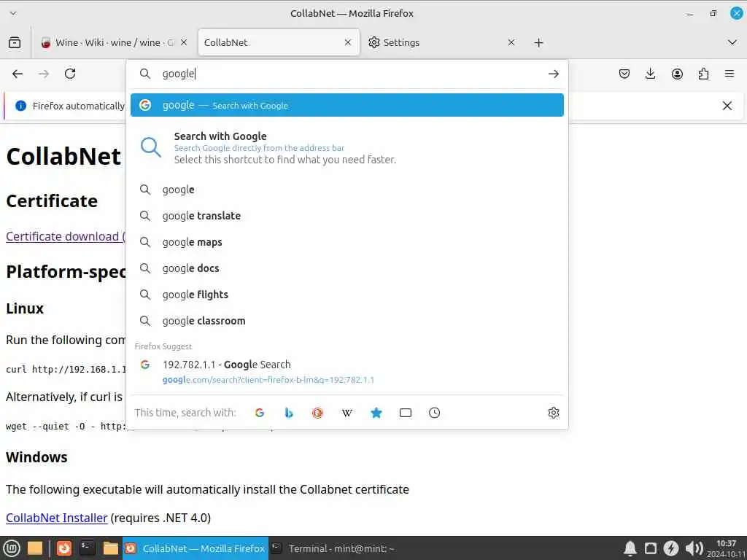
Task: Open the CollabNet Installer link
Action: pyautogui.click(x=57, y=518)
